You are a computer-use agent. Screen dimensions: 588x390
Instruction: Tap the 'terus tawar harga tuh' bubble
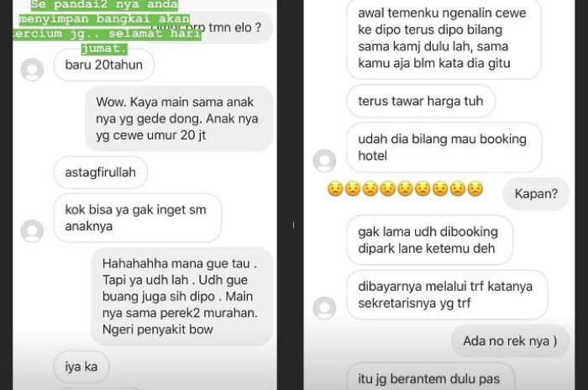421,101
